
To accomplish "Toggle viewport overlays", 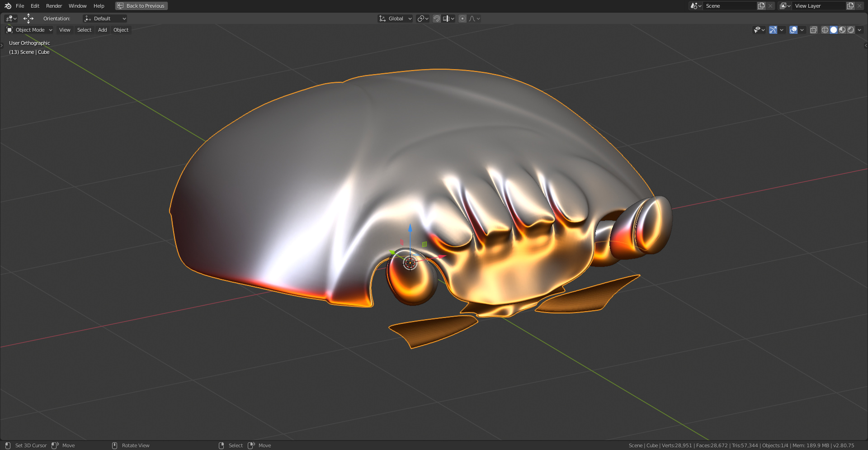I will [793, 30].
